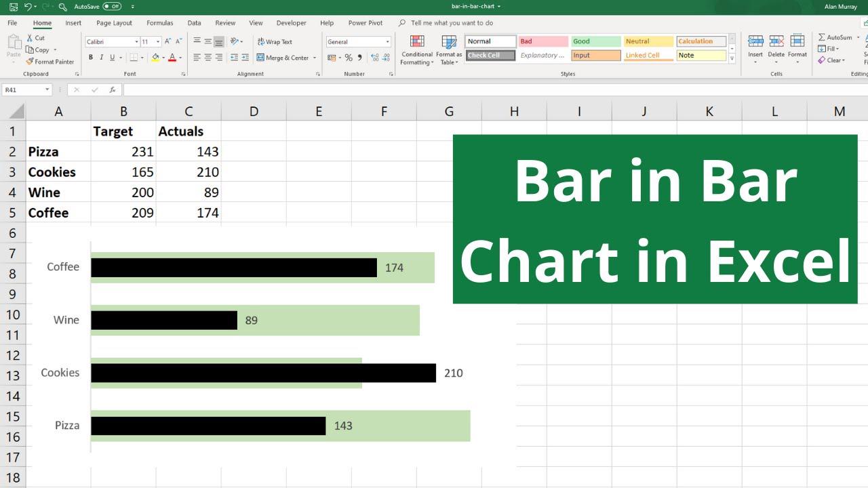
Task: Decrease the indent
Action: (x=235, y=58)
